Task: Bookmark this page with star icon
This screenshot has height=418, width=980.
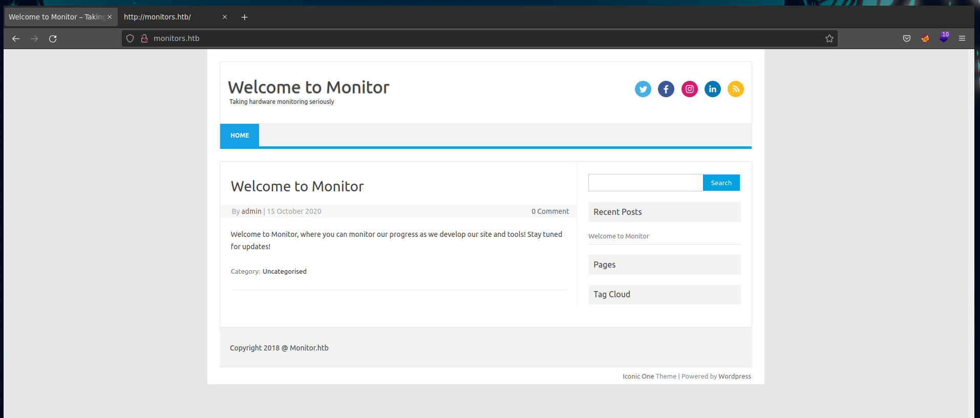Action: coord(829,38)
